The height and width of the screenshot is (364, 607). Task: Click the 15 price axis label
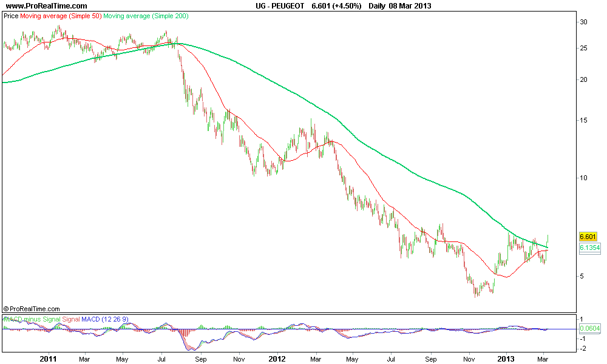583,120
